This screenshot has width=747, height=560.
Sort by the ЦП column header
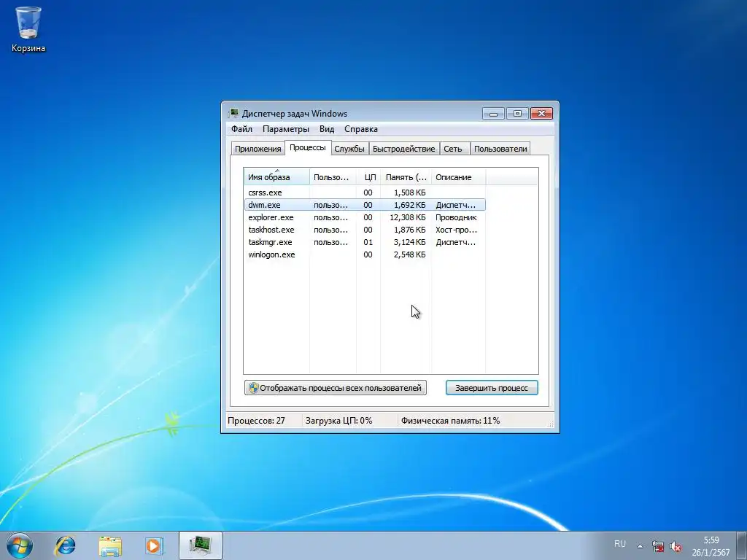(368, 176)
